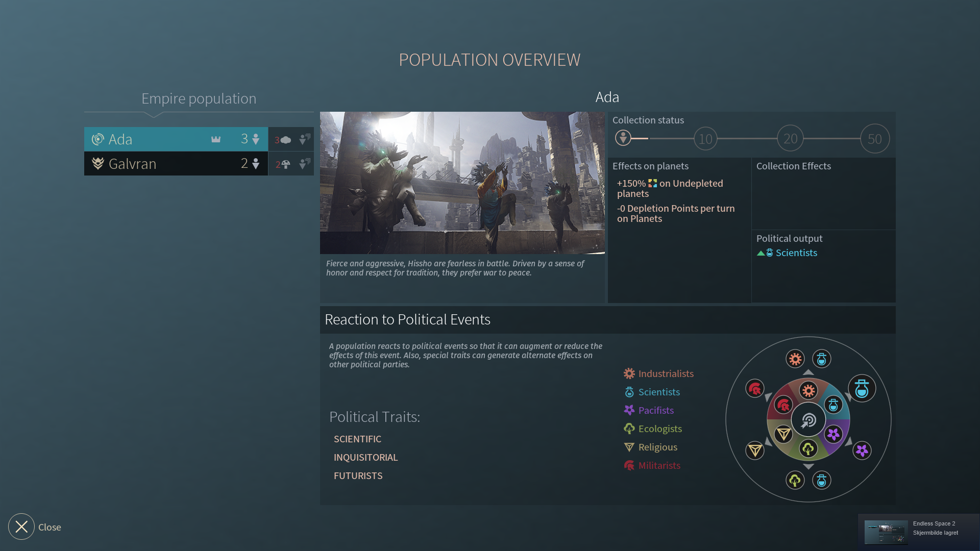Close the Population Overview screen
The width and height of the screenshot is (980, 551).
[x=21, y=527]
